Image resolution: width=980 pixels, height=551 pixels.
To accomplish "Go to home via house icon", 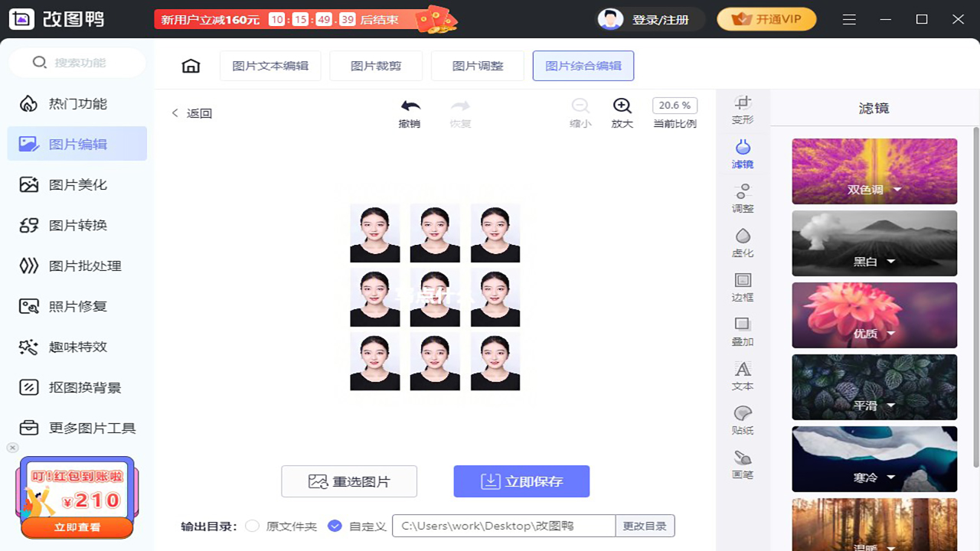I will (x=191, y=66).
